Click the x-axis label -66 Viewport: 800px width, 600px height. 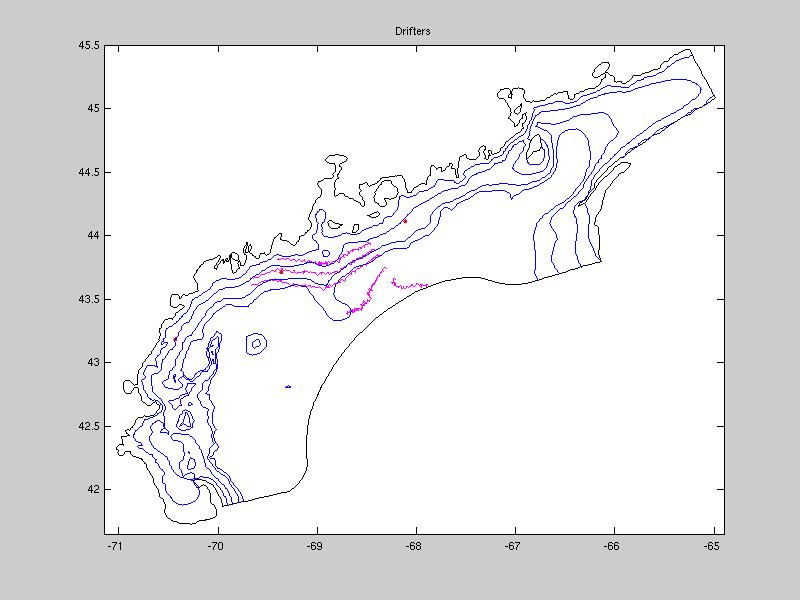(x=611, y=546)
